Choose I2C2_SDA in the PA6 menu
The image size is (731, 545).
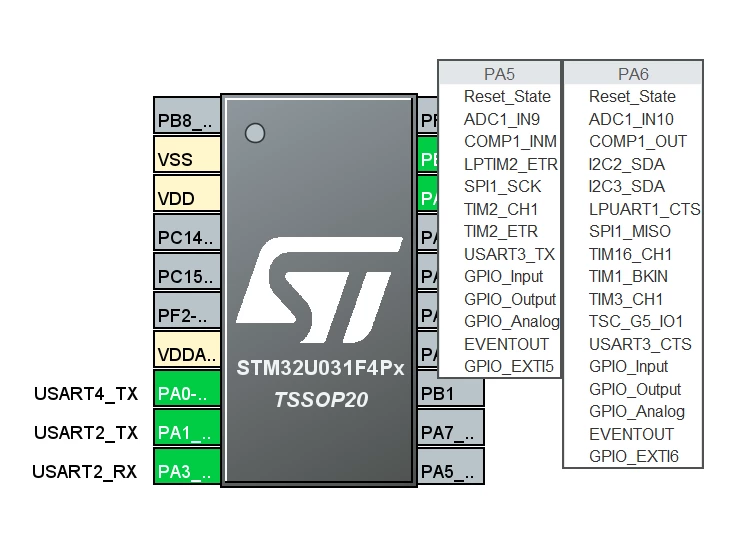[633, 164]
